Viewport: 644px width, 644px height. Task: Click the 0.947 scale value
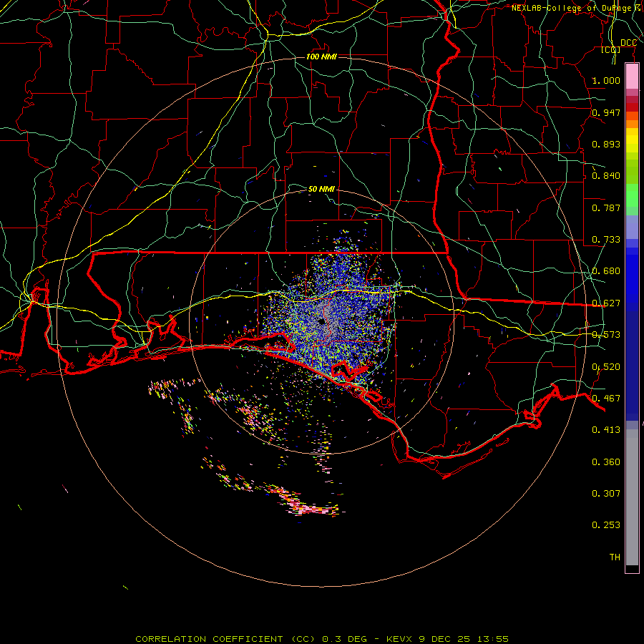coord(606,112)
